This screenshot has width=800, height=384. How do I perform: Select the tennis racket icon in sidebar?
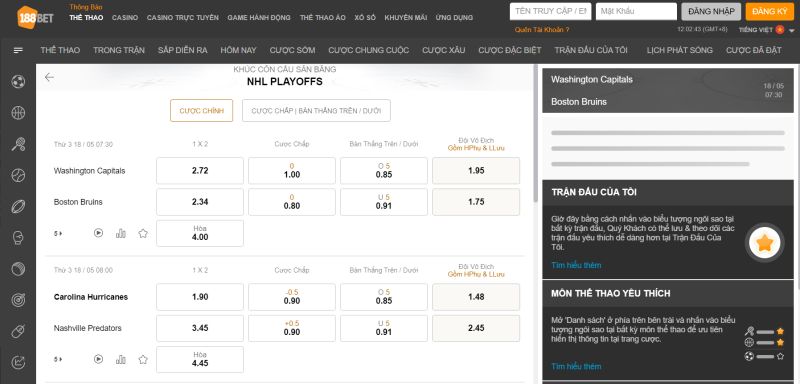click(x=18, y=144)
